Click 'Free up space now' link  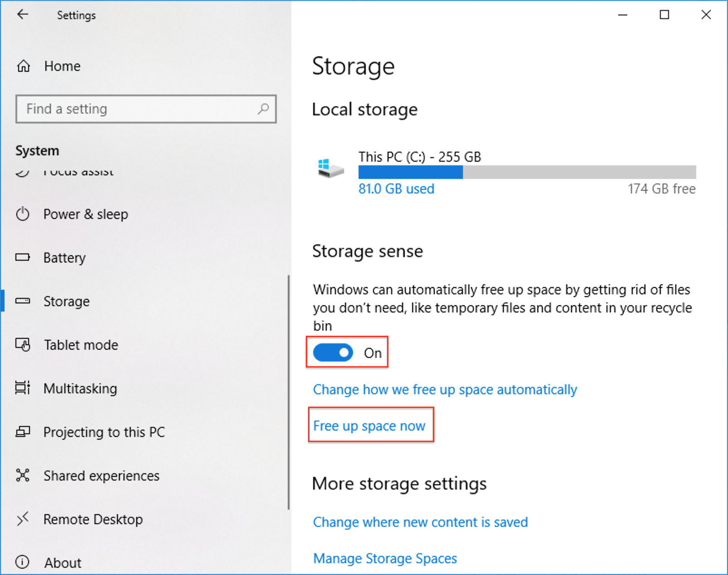[369, 426]
